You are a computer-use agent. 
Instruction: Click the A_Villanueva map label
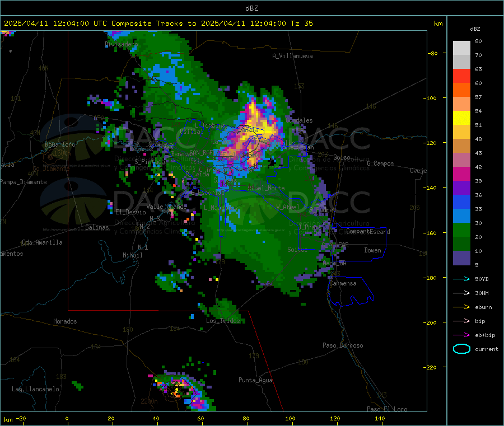click(292, 56)
